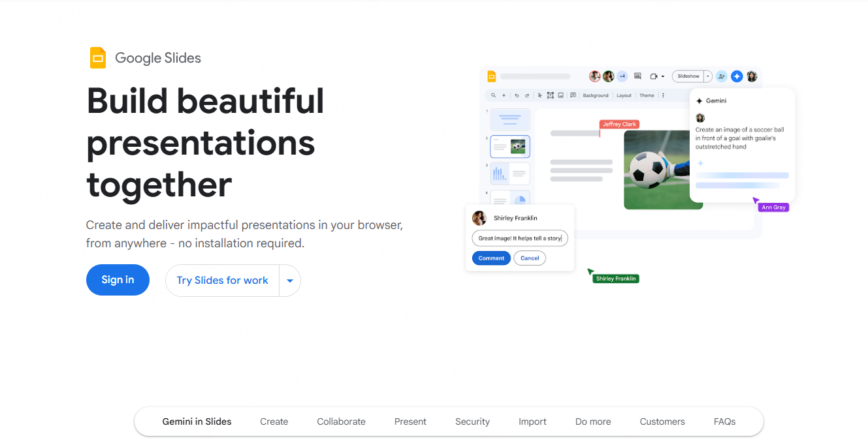
Task: Click the add comment toolbar icon
Action: [573, 95]
